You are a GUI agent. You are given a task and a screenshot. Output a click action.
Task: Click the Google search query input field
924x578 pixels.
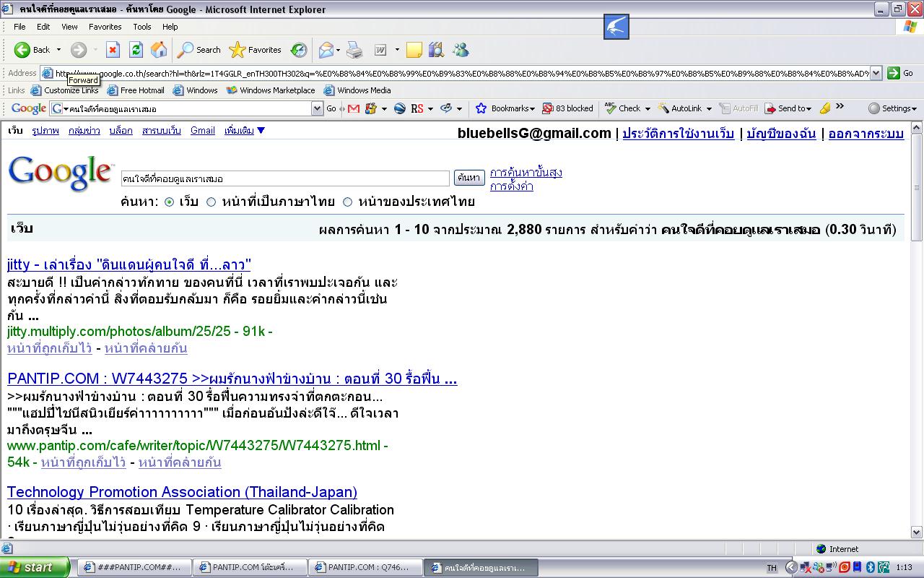click(x=285, y=178)
